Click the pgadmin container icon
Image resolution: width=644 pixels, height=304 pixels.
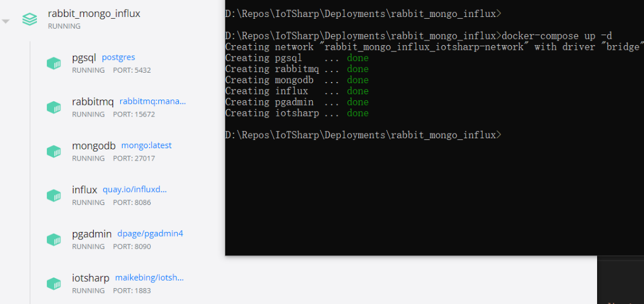[x=54, y=240]
